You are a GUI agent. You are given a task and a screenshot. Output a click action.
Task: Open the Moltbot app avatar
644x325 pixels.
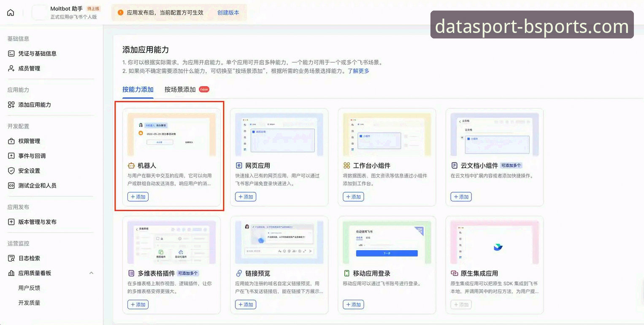pyautogui.click(x=40, y=13)
